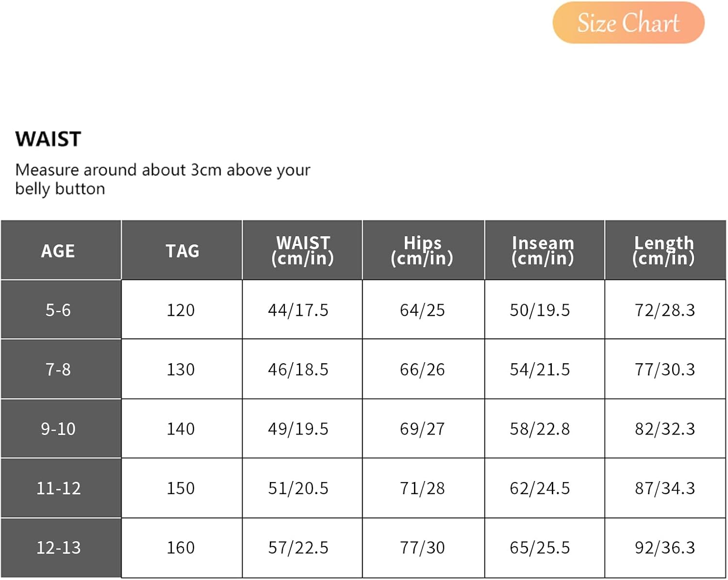The width and height of the screenshot is (728, 580).
Task: Click the Length (cm/in) column header
Action: (663, 250)
